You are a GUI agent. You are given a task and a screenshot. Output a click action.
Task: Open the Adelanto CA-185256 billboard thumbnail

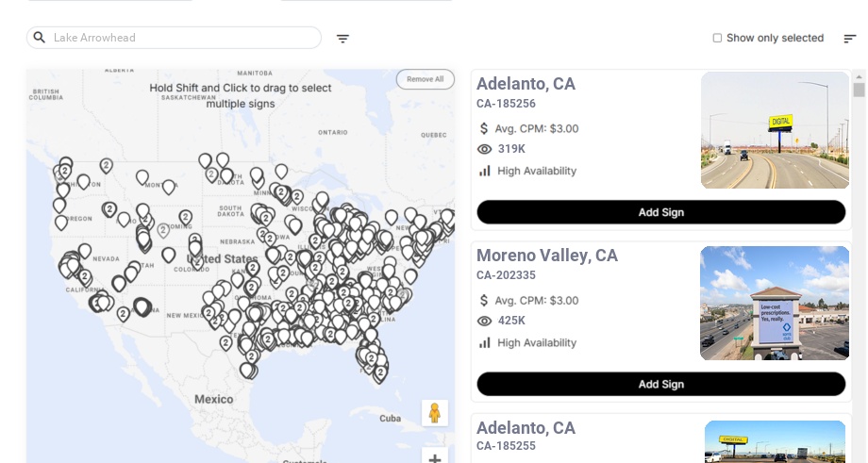point(775,130)
